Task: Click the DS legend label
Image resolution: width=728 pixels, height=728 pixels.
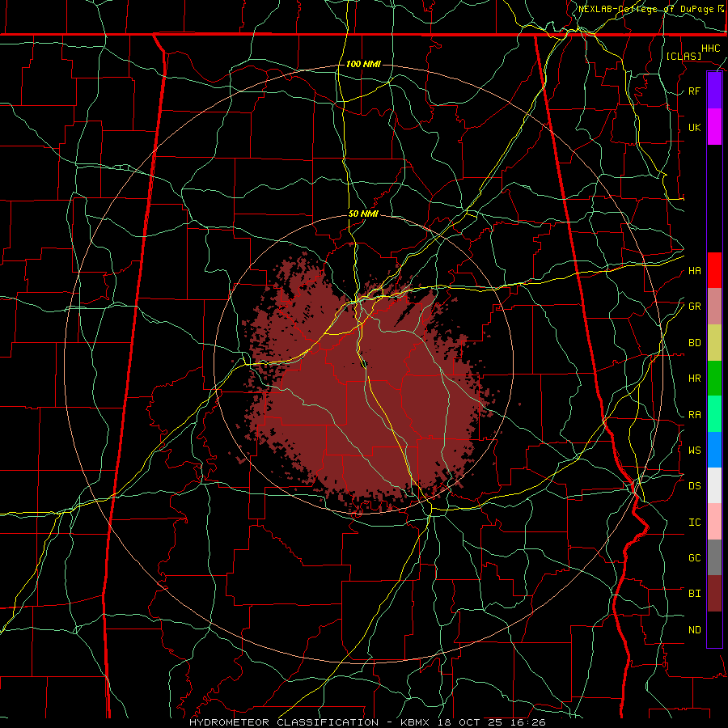Action: click(695, 486)
